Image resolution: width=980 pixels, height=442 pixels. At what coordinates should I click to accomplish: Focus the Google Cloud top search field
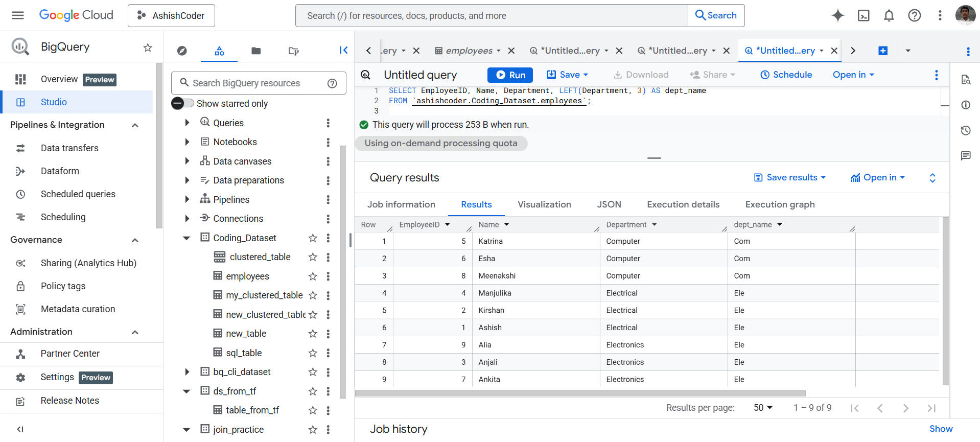click(x=492, y=16)
